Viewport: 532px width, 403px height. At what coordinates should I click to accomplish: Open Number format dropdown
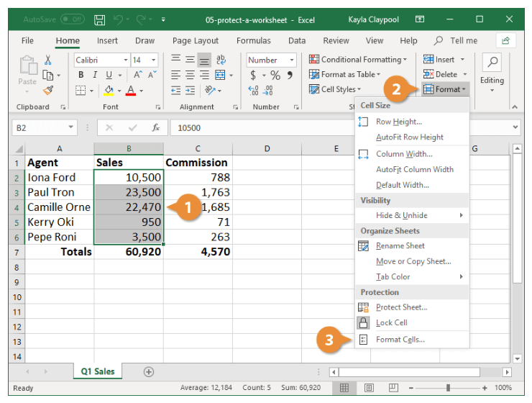point(292,60)
